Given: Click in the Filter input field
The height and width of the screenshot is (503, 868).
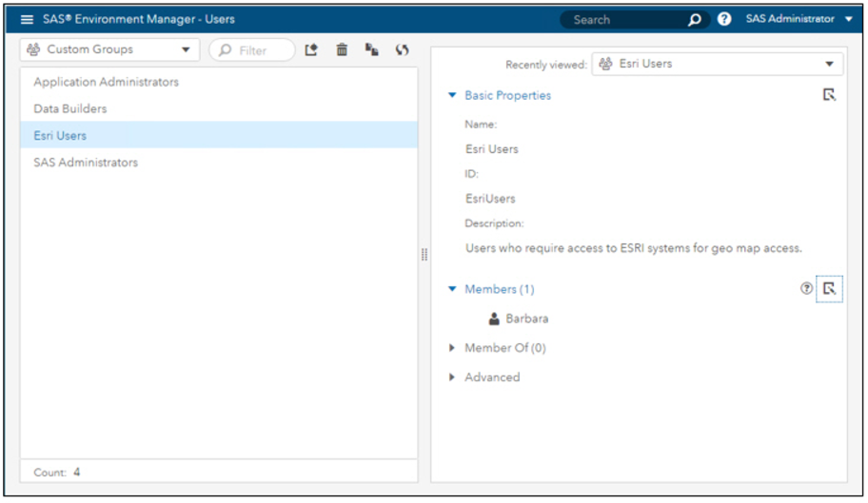Looking at the screenshot, I should click(x=252, y=50).
